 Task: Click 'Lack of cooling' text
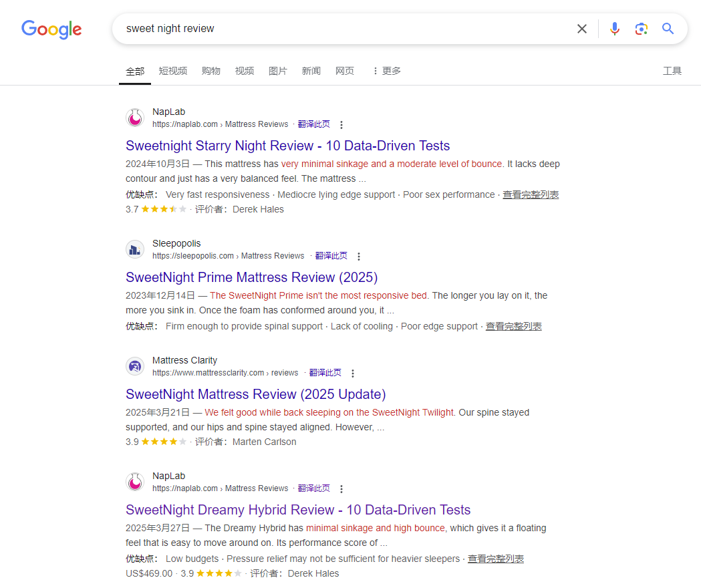point(362,327)
